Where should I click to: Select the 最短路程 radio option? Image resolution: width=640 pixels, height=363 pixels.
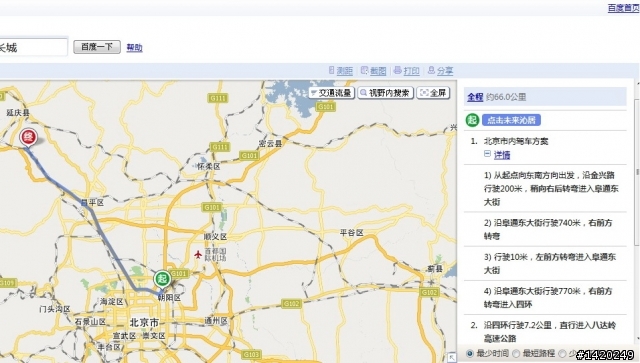click(516, 353)
